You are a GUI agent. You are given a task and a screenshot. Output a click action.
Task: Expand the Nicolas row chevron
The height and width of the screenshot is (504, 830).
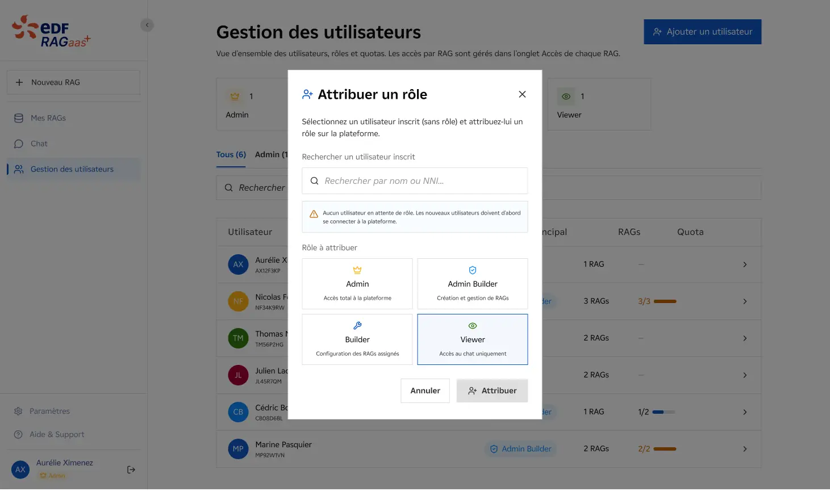coord(745,301)
